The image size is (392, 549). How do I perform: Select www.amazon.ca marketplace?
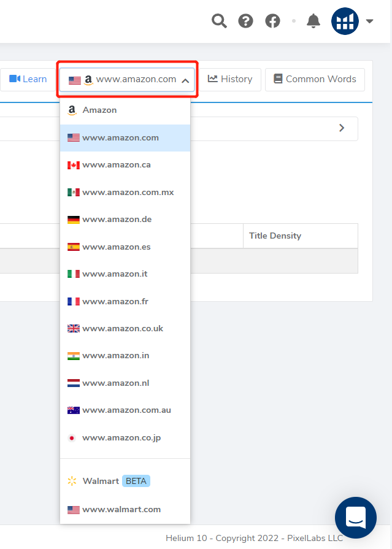[x=116, y=165]
